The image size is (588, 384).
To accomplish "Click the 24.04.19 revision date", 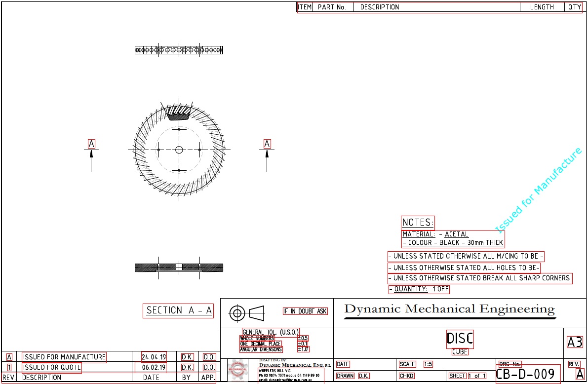I will coord(154,357).
